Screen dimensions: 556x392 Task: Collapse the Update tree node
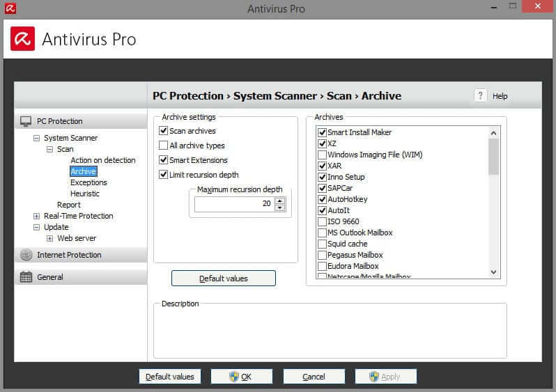(36, 227)
